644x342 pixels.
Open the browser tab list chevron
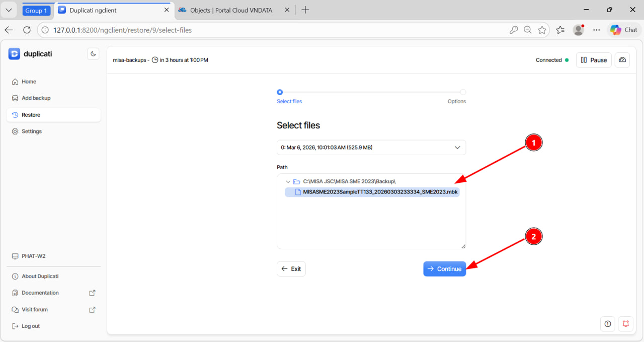(9, 10)
